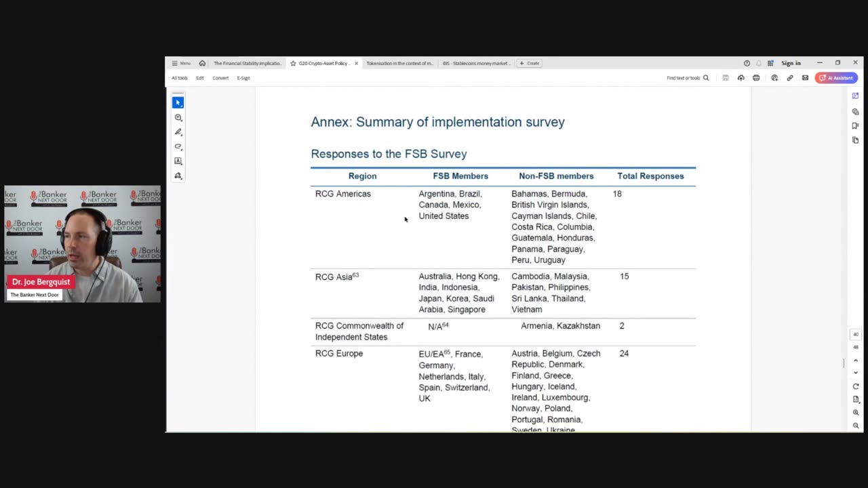This screenshot has height=488, width=868.
Task: Click the FSB Members column header
Action: [x=460, y=176]
